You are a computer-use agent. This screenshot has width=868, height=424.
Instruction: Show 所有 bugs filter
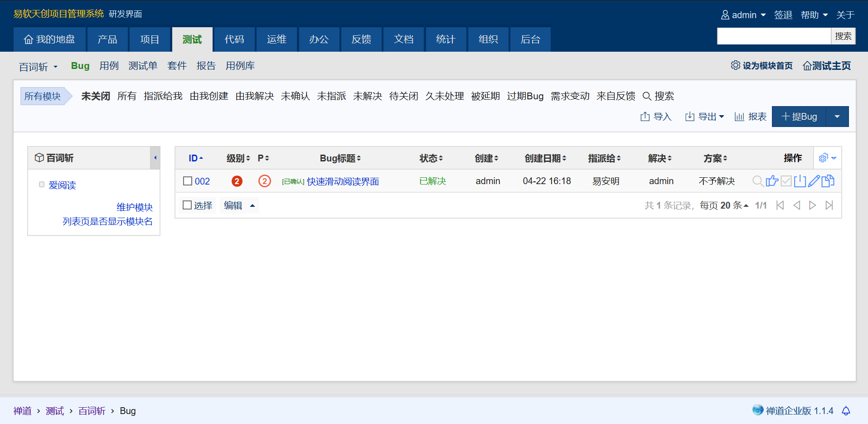tap(127, 96)
